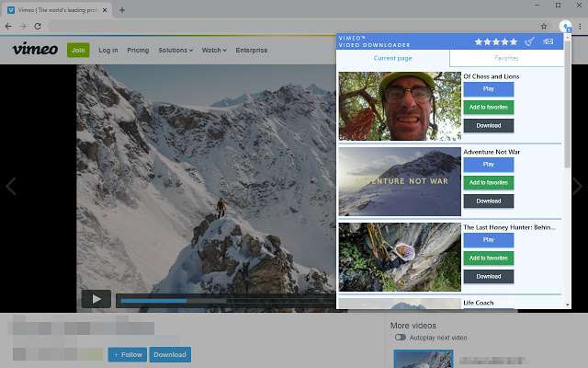The image size is (588, 368).
Task: Click 'The Last Honey Hunter' video thumbnail
Action: tap(400, 257)
